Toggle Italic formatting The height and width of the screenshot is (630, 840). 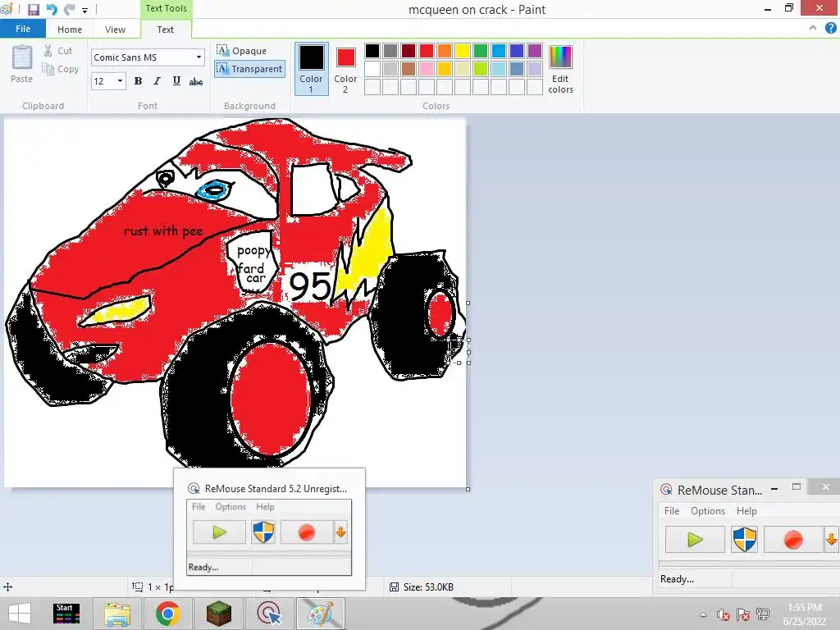(x=157, y=81)
